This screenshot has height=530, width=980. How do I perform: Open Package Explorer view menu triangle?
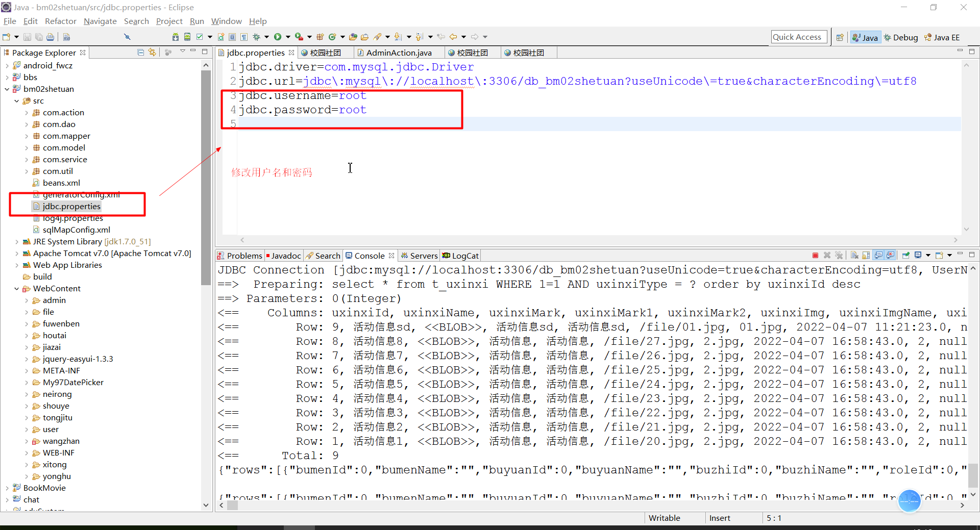click(x=182, y=52)
